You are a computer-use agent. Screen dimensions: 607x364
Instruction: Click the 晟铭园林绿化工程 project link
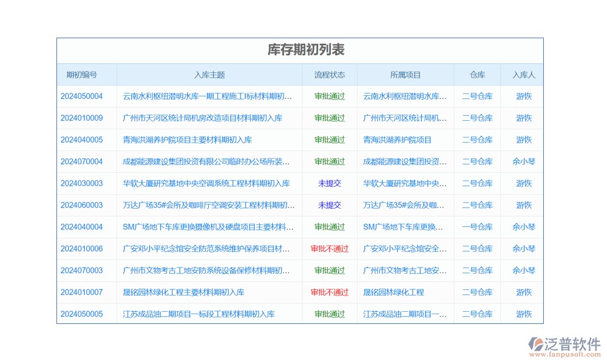click(x=393, y=292)
